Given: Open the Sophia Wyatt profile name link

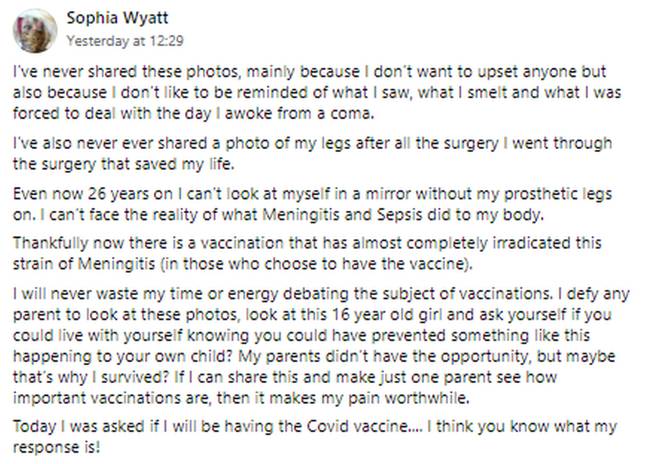Looking at the screenshot, I should (x=117, y=18).
